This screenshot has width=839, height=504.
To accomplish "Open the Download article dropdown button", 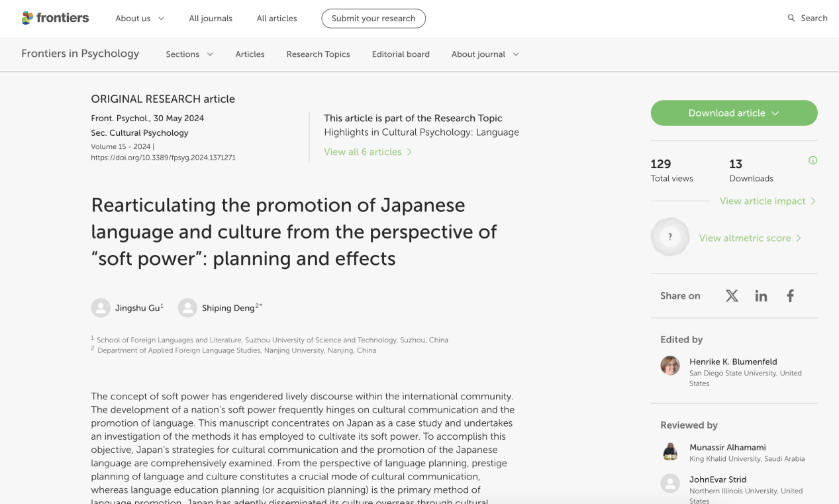I will 734,113.
